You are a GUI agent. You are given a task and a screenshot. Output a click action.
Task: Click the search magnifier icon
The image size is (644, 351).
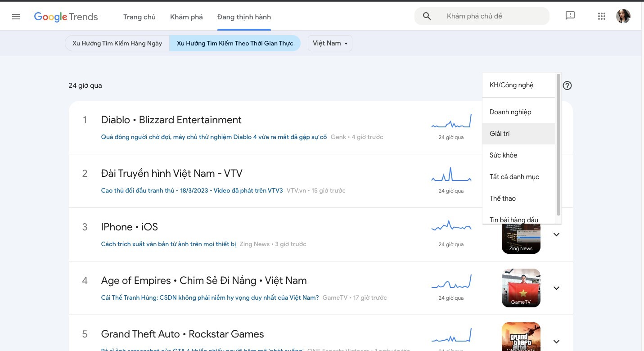click(x=427, y=16)
